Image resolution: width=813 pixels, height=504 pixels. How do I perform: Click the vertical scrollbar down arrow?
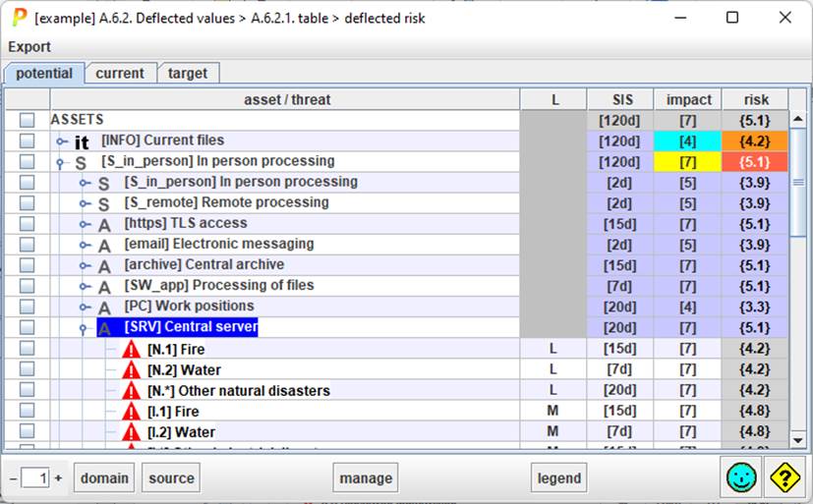tap(798, 440)
